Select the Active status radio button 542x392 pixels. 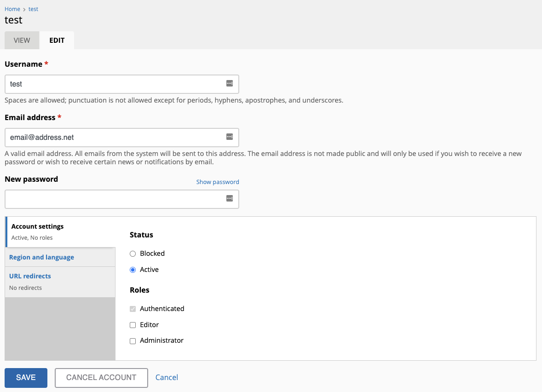click(133, 270)
